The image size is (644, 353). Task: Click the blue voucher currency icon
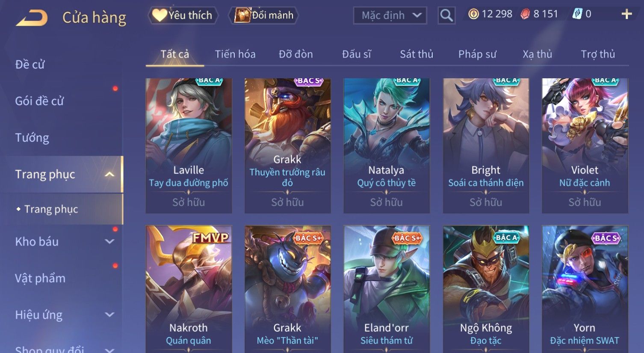(577, 14)
